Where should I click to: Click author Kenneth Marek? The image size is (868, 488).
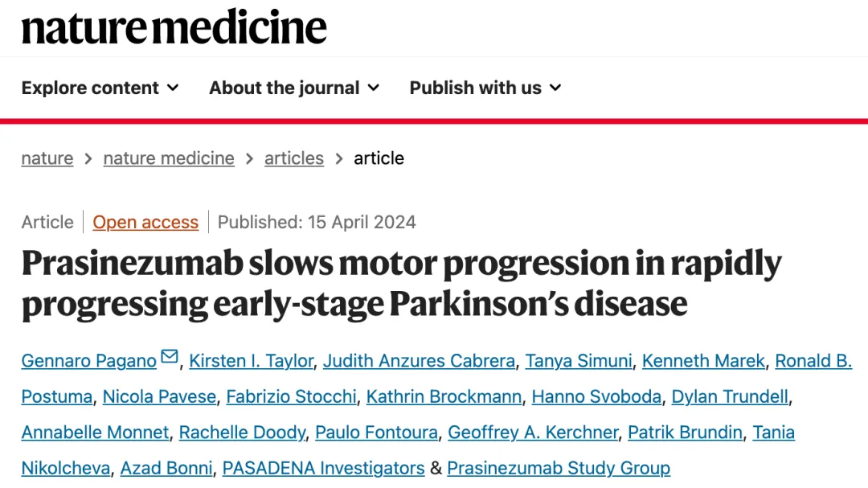(703, 361)
